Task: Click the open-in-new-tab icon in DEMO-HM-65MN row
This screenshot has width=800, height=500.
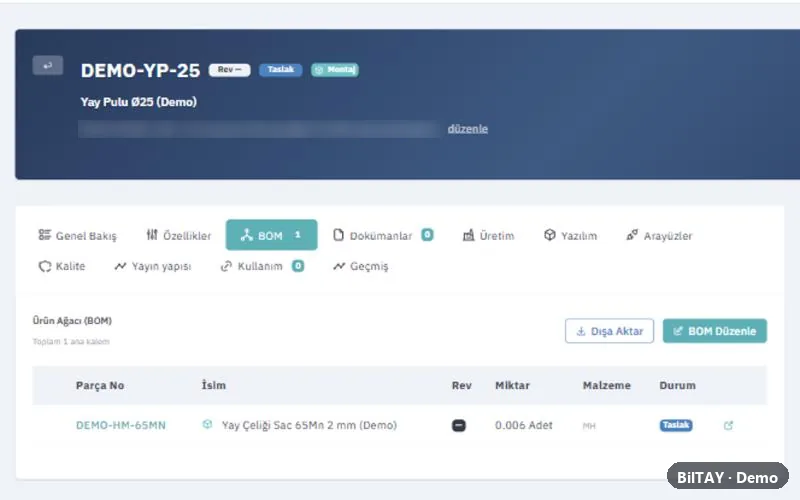Action: pyautogui.click(x=728, y=425)
